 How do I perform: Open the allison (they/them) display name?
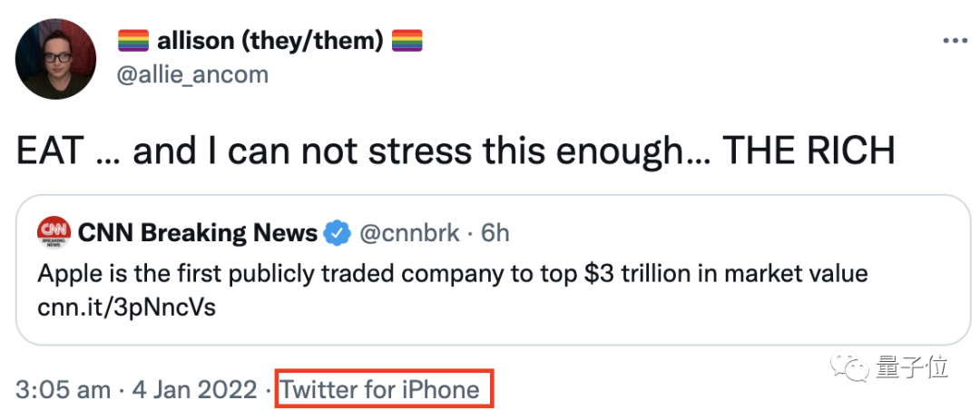(x=270, y=41)
